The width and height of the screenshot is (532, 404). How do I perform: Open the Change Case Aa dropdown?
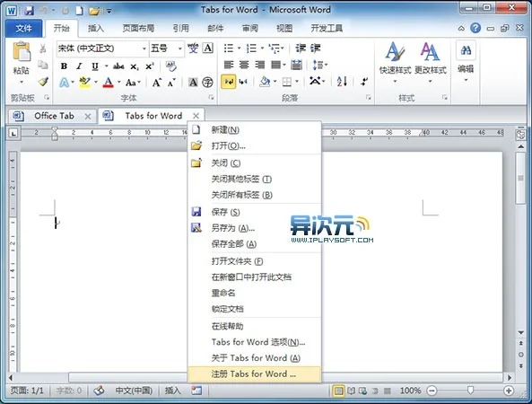point(133,83)
